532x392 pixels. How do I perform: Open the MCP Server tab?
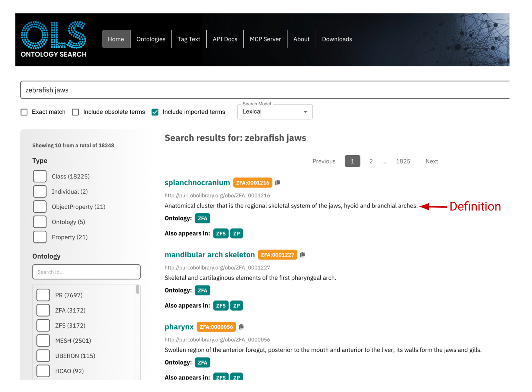point(265,39)
